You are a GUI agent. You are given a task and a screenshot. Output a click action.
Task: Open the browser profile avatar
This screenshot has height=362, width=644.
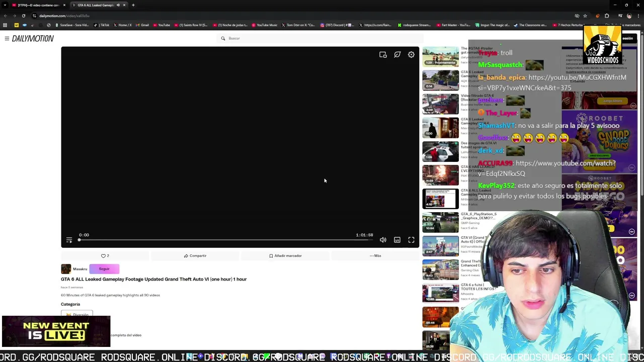[x=629, y=16]
